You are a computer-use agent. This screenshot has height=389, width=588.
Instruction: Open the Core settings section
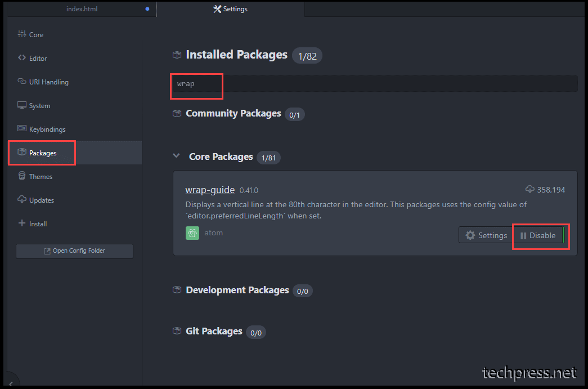74,34
